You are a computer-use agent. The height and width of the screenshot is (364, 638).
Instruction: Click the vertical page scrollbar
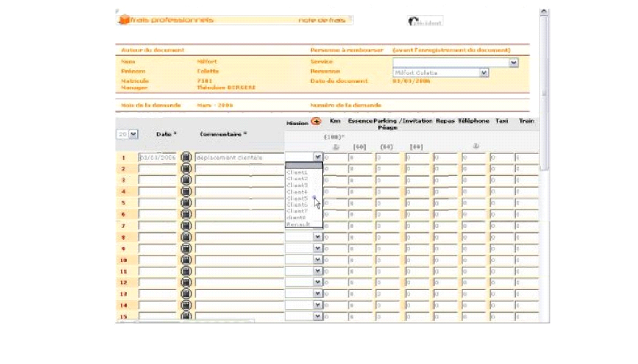[x=544, y=96]
